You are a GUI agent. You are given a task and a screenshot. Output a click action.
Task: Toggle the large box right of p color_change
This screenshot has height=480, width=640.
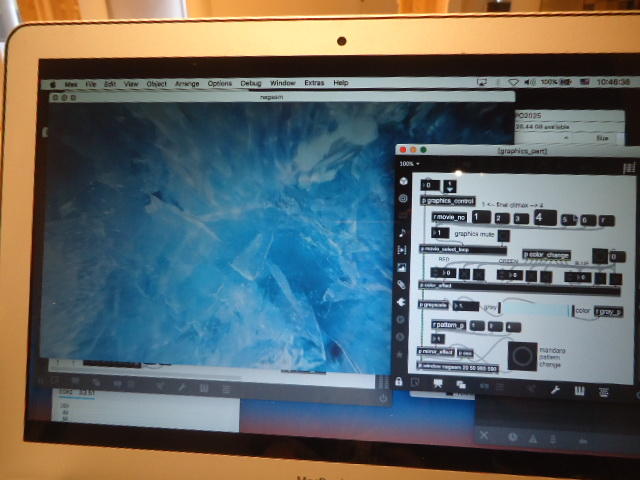tap(600, 256)
